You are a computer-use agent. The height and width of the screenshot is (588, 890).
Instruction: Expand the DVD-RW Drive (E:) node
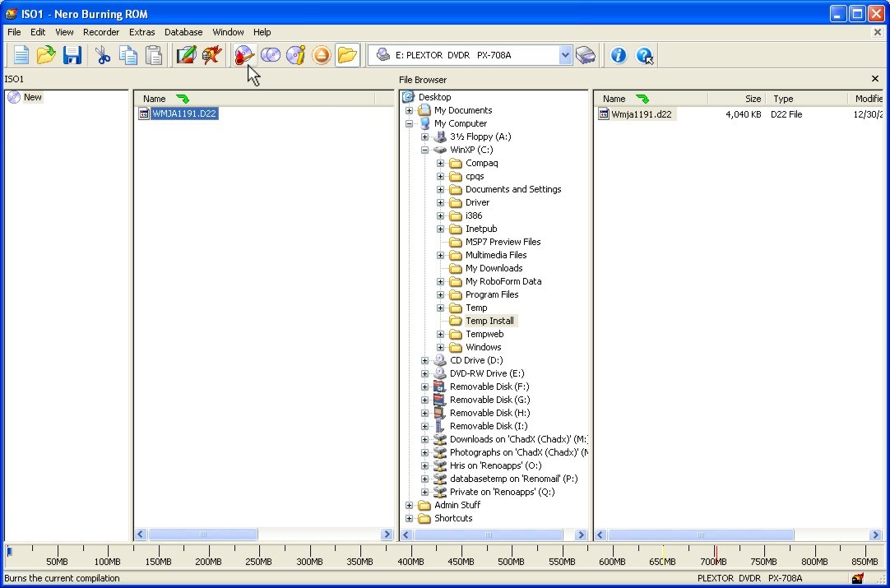[x=424, y=373]
